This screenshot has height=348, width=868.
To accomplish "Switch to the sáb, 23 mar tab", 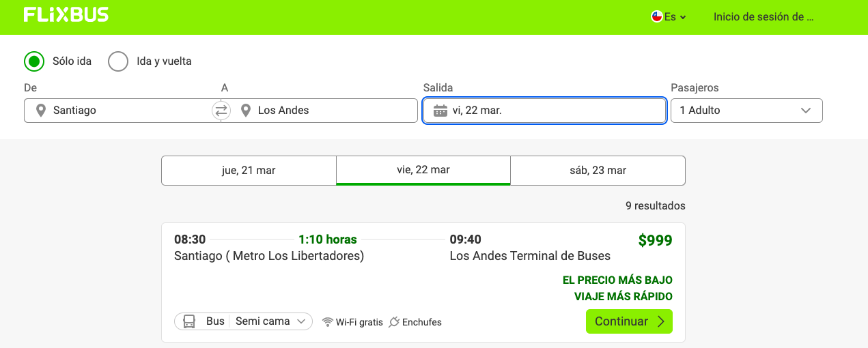I will (x=598, y=171).
